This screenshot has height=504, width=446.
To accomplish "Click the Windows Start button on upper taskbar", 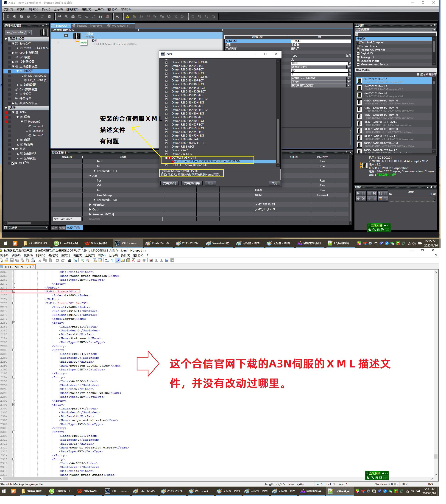I will click(x=6, y=243).
